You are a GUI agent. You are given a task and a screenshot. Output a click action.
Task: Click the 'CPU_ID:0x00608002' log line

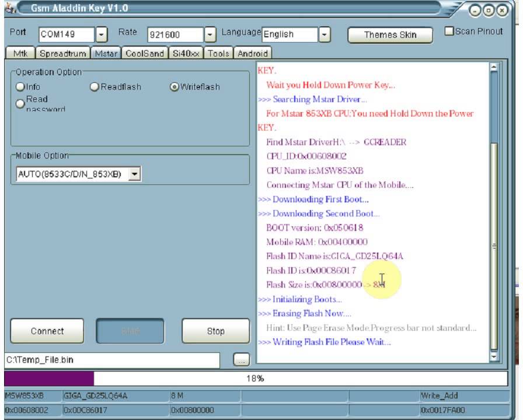(x=306, y=156)
